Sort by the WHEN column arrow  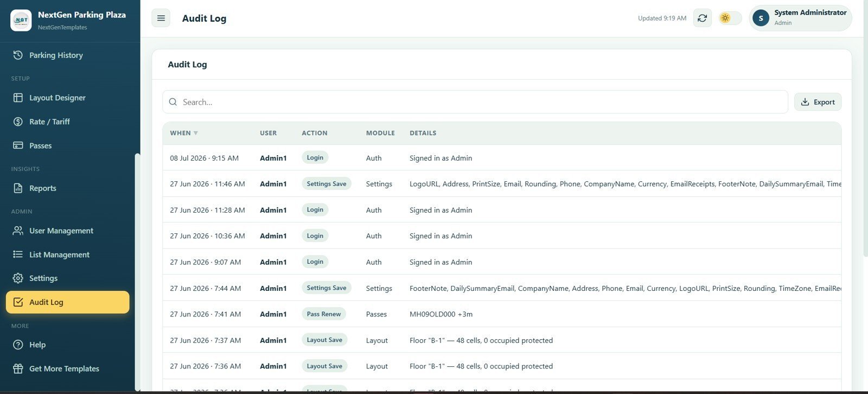click(x=196, y=133)
